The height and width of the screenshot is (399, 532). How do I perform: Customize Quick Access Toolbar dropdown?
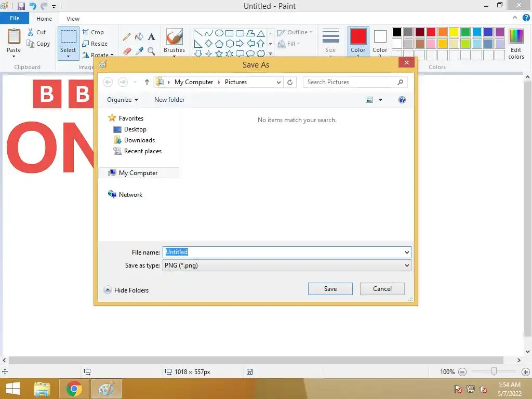pyautogui.click(x=54, y=6)
